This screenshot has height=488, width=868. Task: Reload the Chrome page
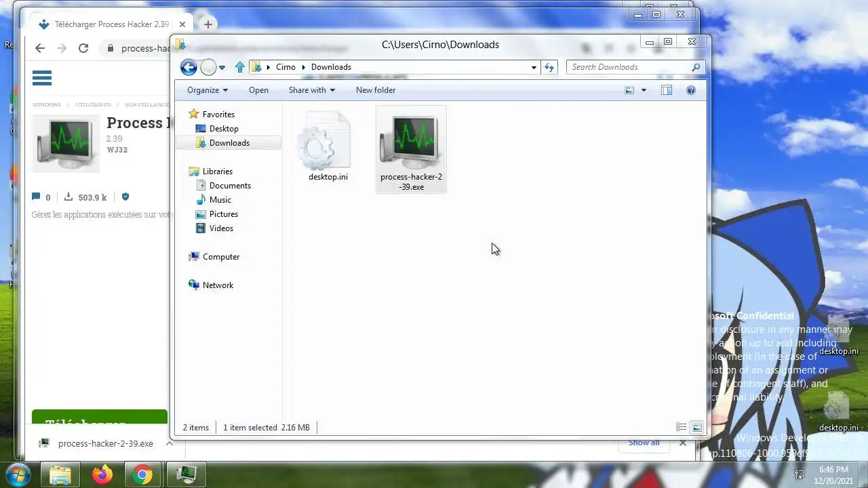pos(83,48)
